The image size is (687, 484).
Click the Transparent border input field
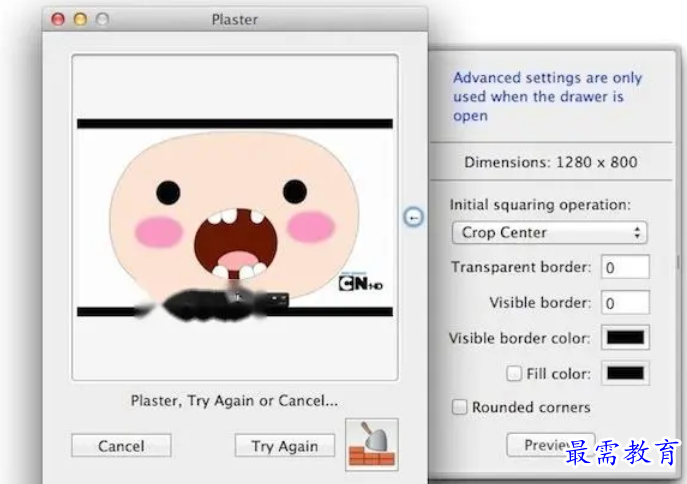625,267
